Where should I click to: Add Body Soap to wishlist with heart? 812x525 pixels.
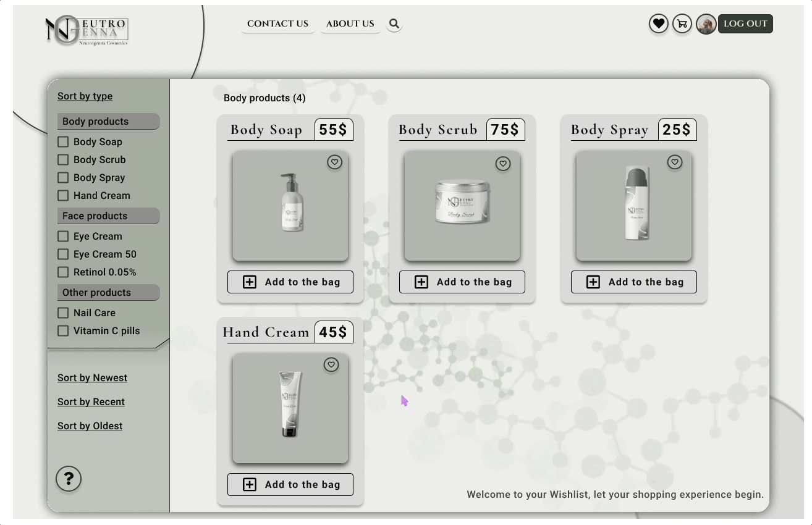(x=334, y=162)
